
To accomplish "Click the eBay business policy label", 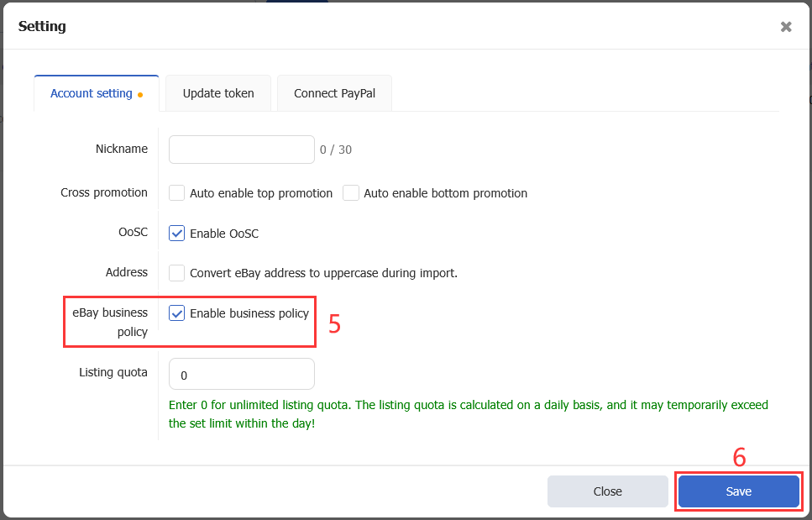I will coord(110,323).
